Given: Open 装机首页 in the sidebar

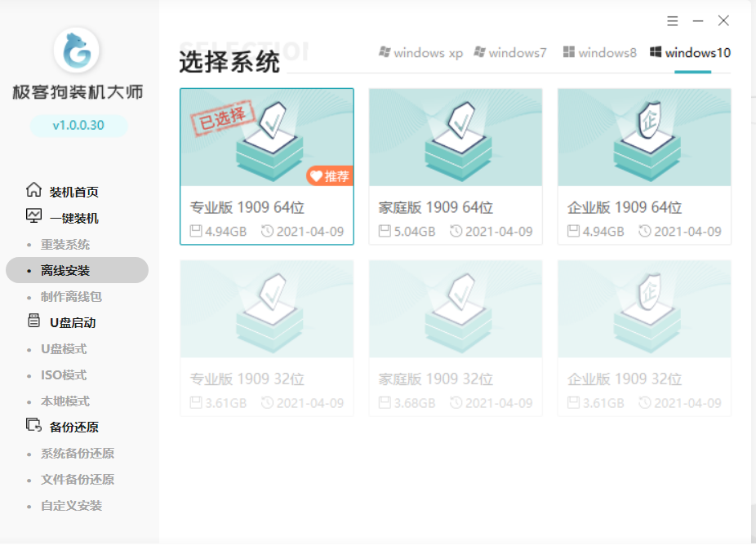Looking at the screenshot, I should 73,192.
